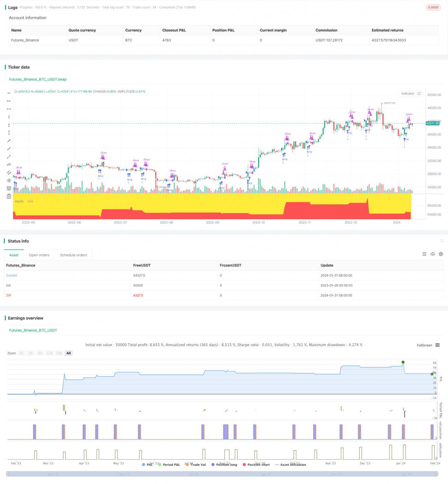Click the 49027.50 high price label on the chart
The image size is (448, 484).
point(389,103)
